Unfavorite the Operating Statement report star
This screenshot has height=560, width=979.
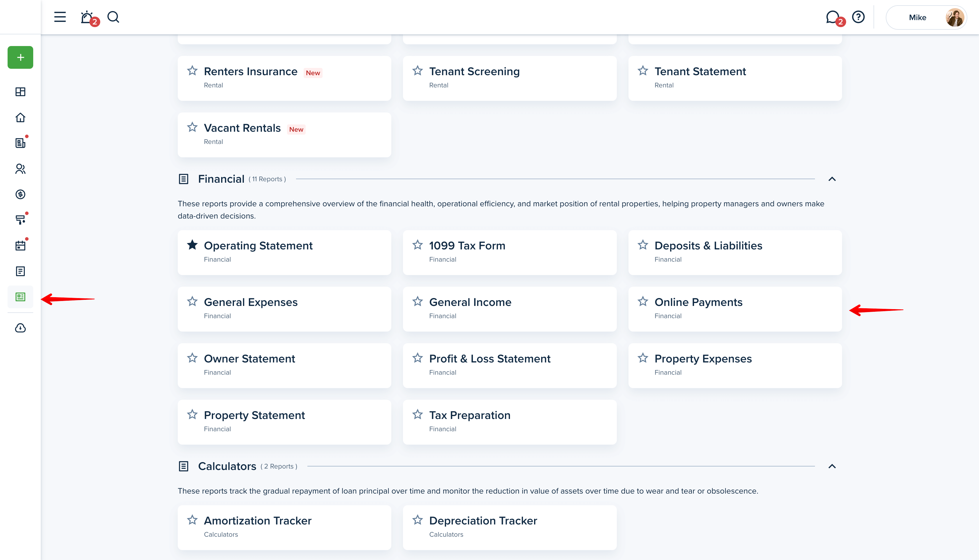coord(192,245)
